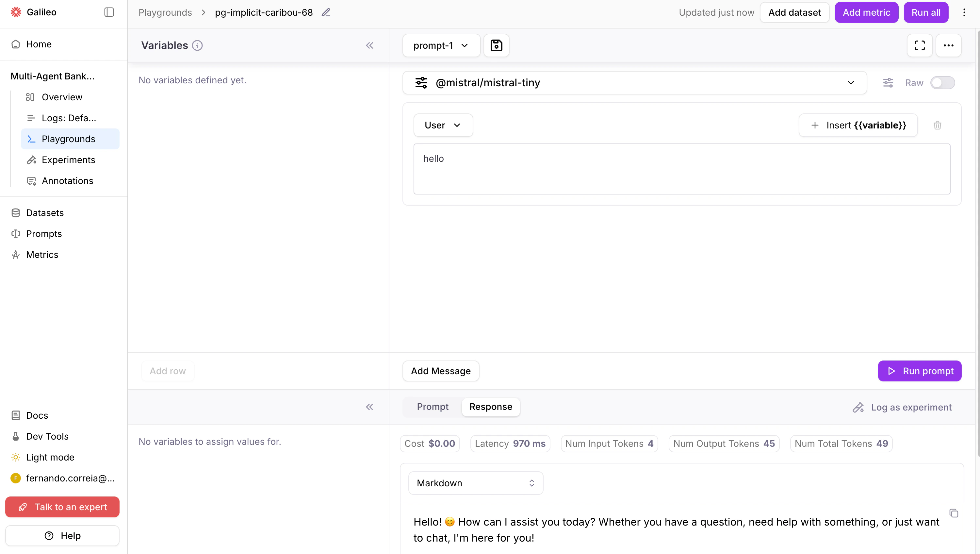Screen dimensions: 980x554
Task: Change the Markdown output format
Action: 475,482
